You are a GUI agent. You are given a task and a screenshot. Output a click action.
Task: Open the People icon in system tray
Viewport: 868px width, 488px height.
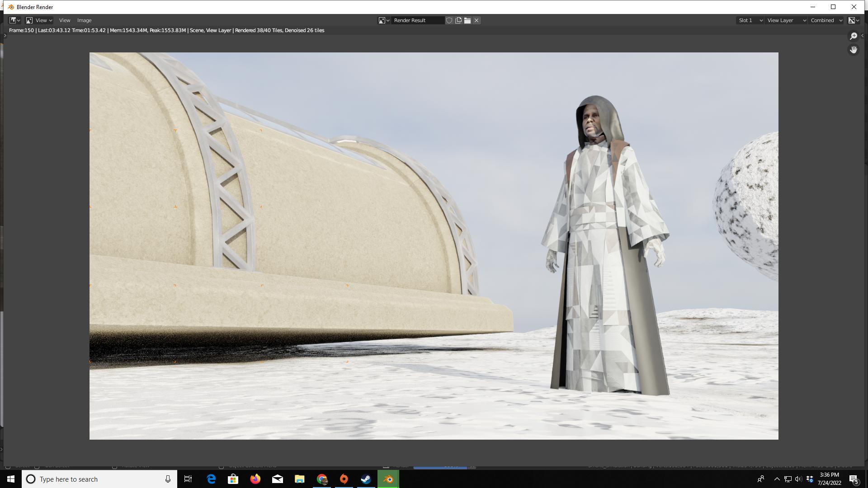[x=761, y=479]
